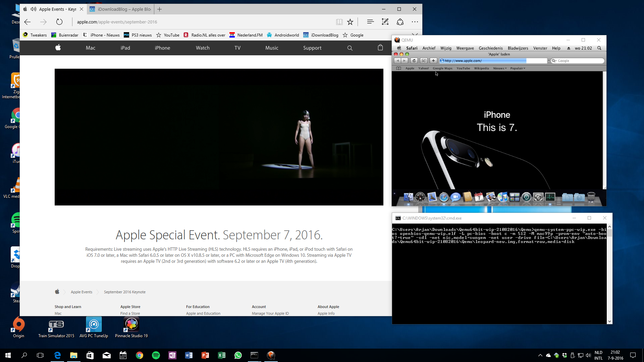Open Mail from the Mac dock
Screen dimensions: 644x362
click(432, 197)
